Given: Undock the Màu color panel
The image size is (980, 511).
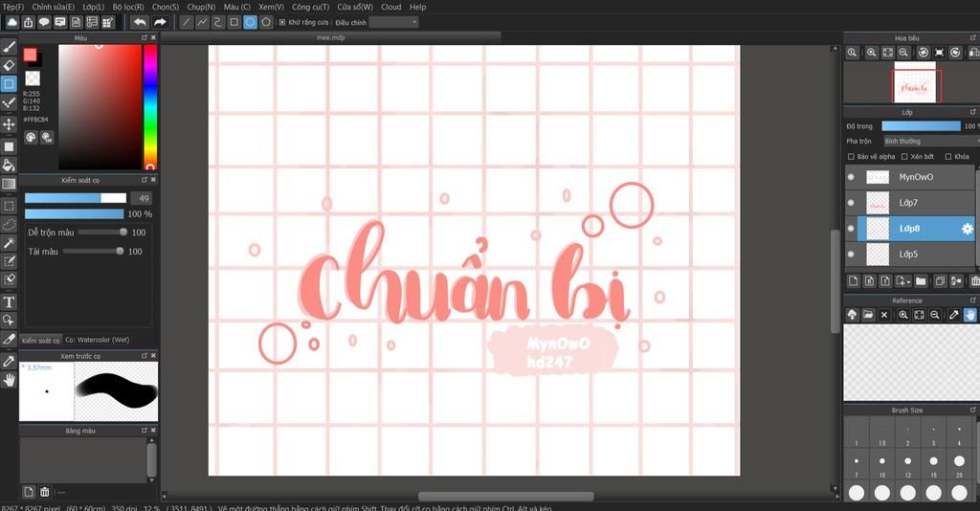Looking at the screenshot, I should click(x=145, y=38).
